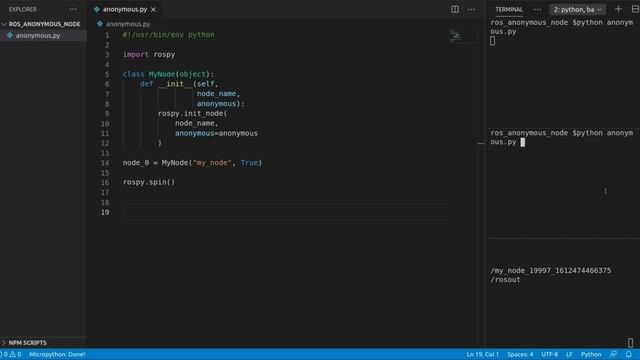The height and width of the screenshot is (360, 640).
Task: Change language mode via 'Python' status item
Action: (x=591, y=354)
